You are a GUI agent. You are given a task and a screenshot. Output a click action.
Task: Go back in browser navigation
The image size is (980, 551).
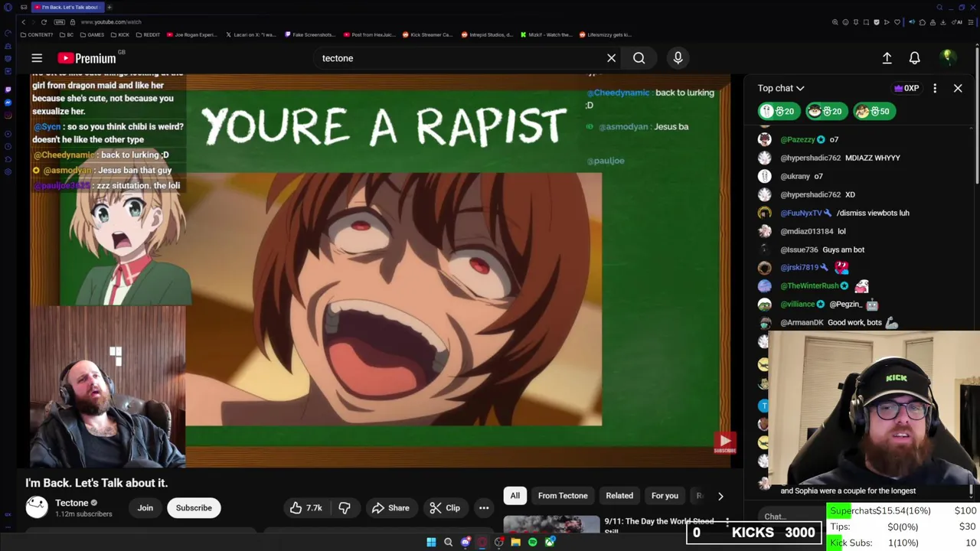(x=23, y=22)
